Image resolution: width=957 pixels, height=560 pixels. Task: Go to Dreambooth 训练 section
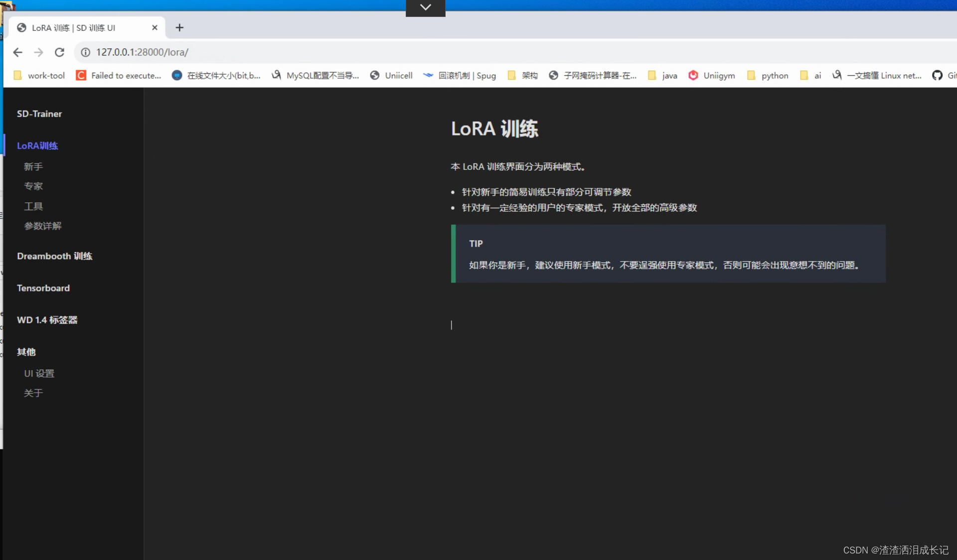(54, 256)
